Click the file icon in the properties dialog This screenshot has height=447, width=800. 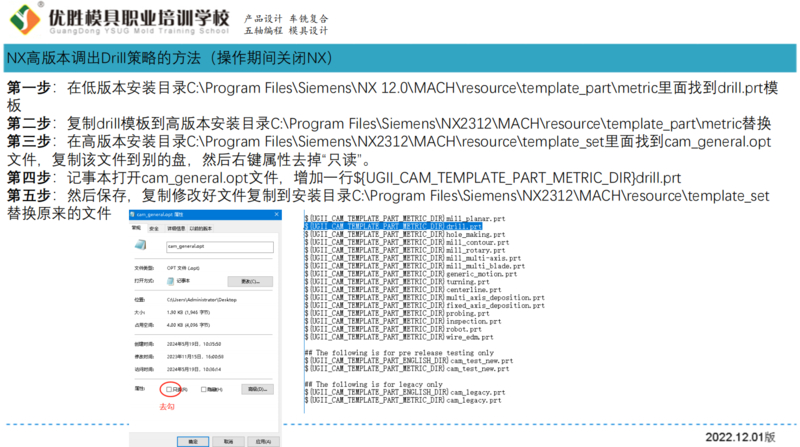[x=142, y=246]
